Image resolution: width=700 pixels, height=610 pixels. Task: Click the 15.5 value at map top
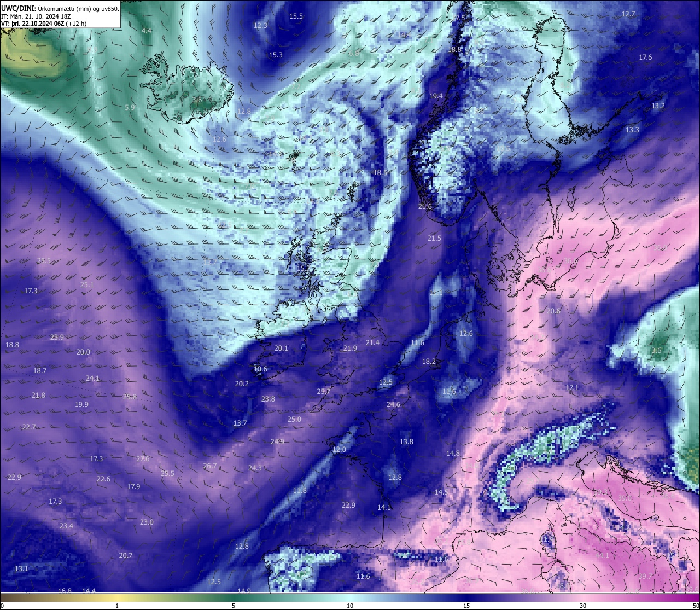point(296,16)
